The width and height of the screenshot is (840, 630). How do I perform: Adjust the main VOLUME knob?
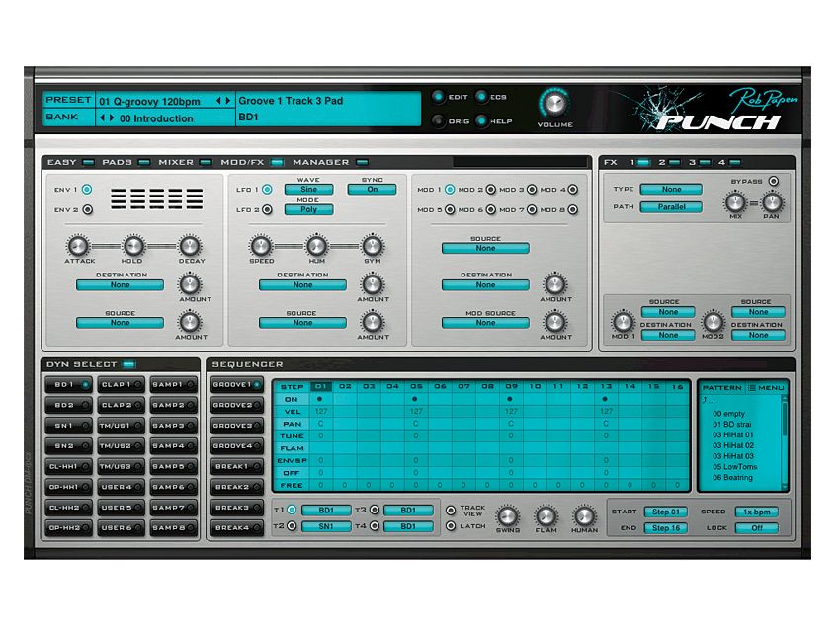[554, 103]
